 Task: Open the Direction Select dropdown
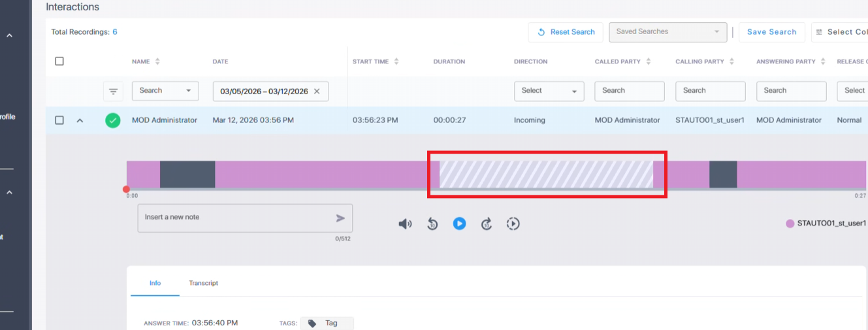tap(549, 91)
